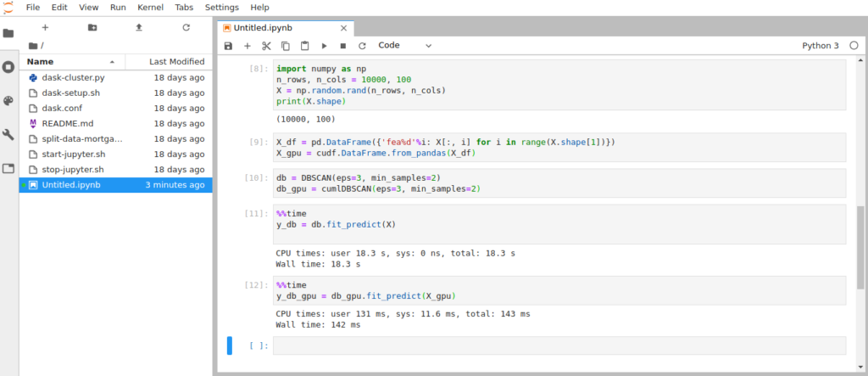
Task: Click into cell 11 db.fit_predict code
Action: click(x=559, y=224)
